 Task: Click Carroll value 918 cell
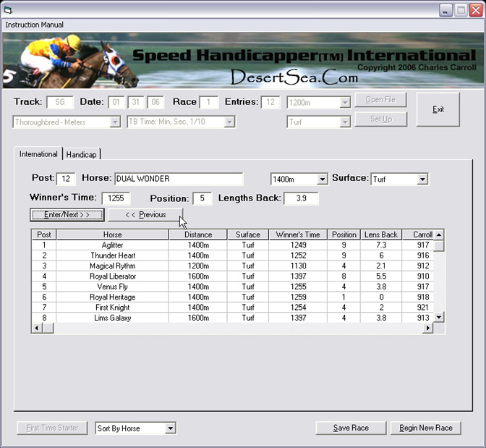point(418,297)
